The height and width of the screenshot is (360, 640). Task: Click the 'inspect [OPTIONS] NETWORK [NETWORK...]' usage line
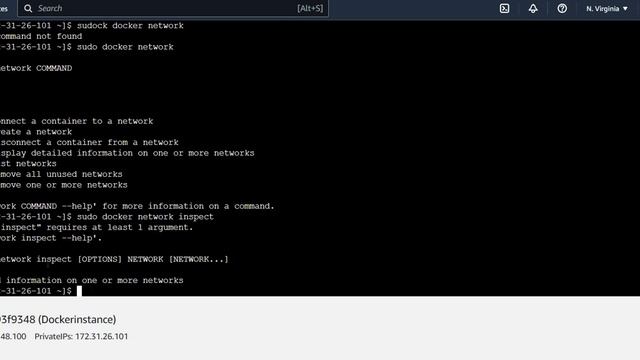coord(114,259)
